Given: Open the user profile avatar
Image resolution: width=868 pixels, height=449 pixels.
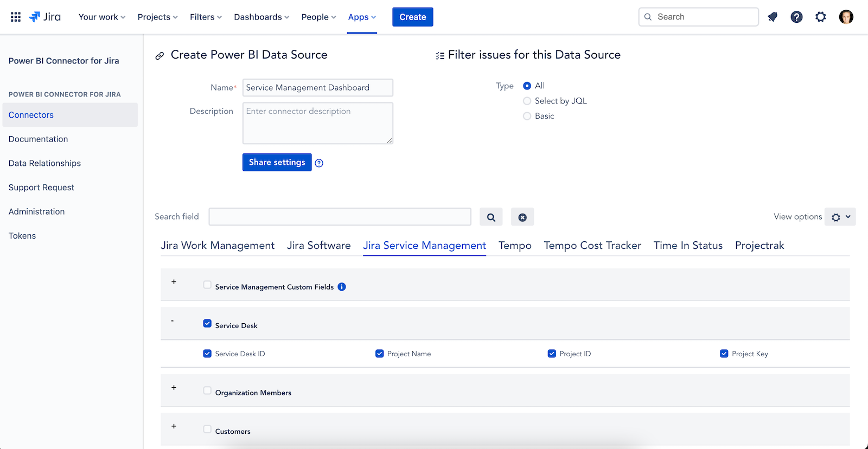Looking at the screenshot, I should click(846, 17).
